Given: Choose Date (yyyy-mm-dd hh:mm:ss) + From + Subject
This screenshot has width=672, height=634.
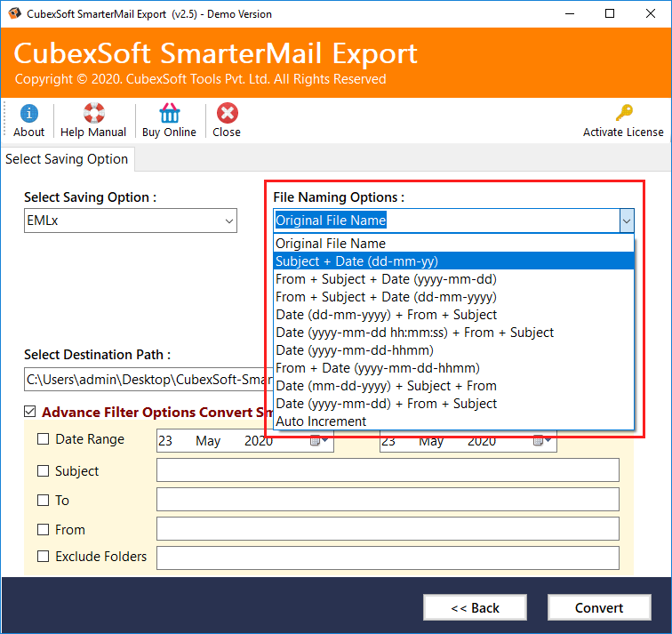Looking at the screenshot, I should (453, 333).
